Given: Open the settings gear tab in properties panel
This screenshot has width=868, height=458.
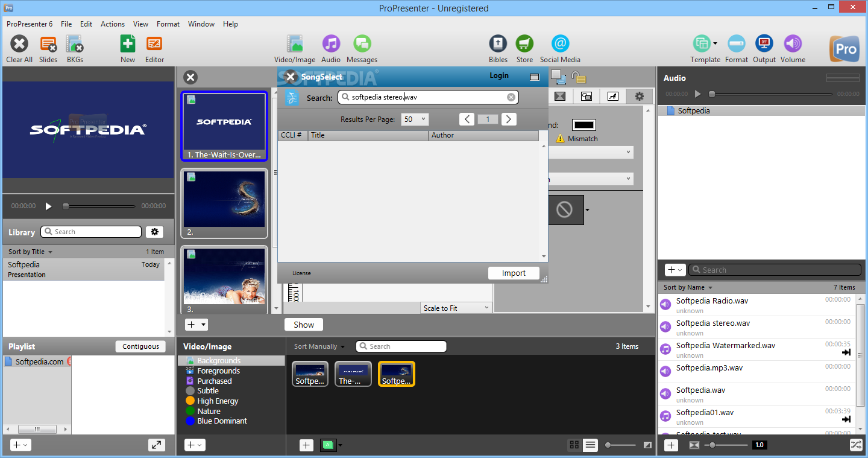Looking at the screenshot, I should point(640,97).
